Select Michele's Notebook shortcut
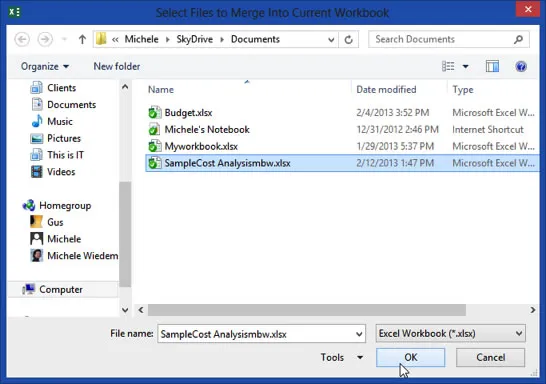Viewport: 546px width, 384px height. (207, 130)
